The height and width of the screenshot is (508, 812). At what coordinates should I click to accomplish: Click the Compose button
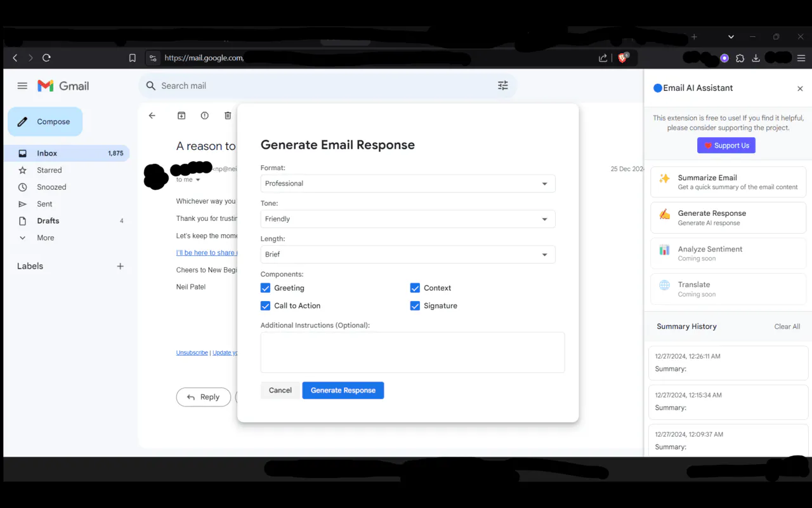[x=45, y=121]
